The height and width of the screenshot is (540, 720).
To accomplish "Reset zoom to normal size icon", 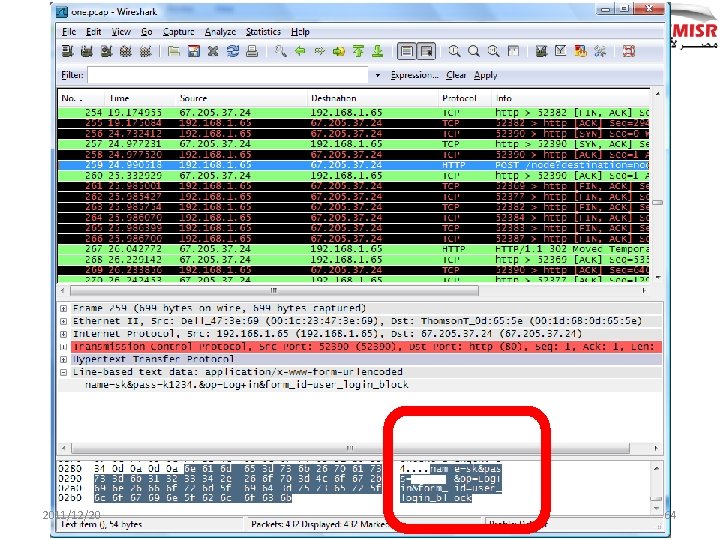I will pos(494,51).
